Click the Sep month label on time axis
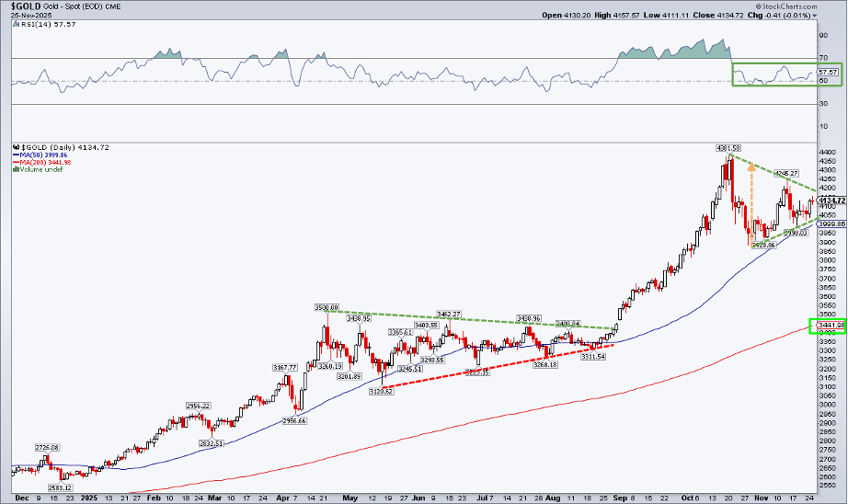848x504 pixels. click(621, 497)
